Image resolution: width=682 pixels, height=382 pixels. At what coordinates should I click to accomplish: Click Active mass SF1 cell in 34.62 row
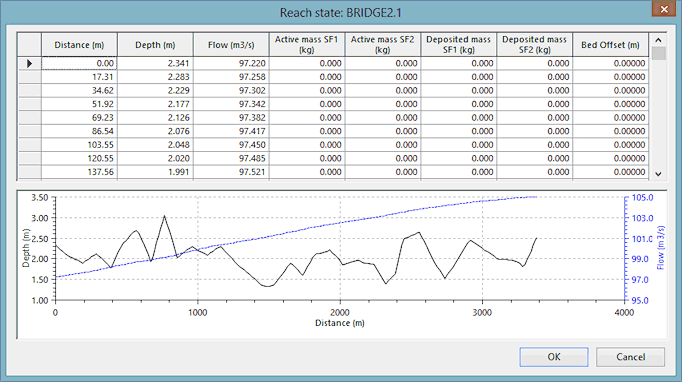[307, 90]
